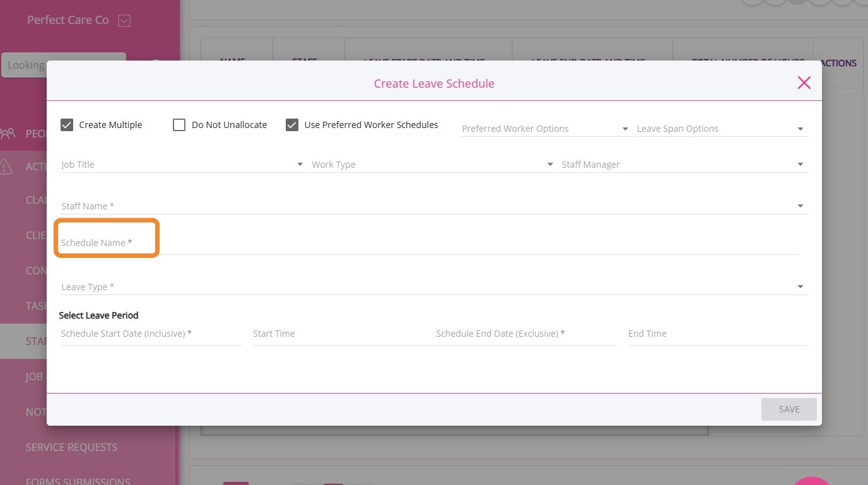Open the Preferred Worker Options dropdown
Image resolution: width=868 pixels, height=485 pixels.
[x=546, y=129]
